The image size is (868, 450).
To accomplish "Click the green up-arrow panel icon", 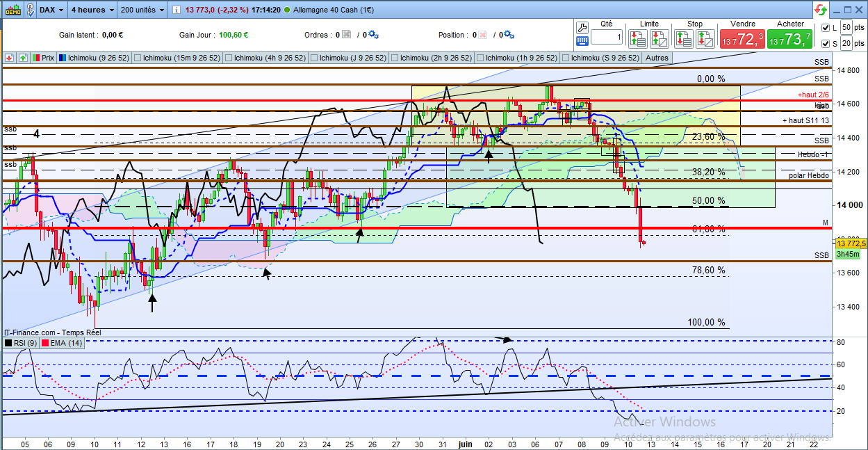I will click(x=23, y=58).
